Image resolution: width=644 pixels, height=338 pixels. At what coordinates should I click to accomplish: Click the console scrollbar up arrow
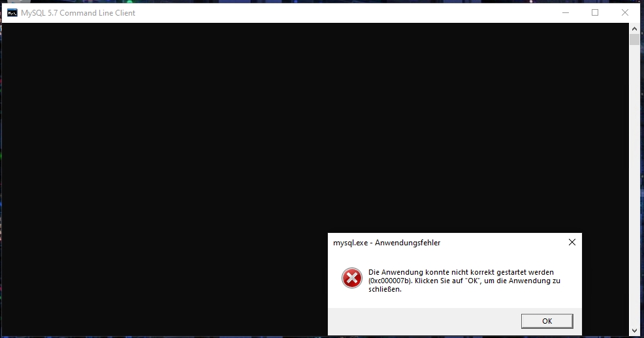click(x=634, y=29)
